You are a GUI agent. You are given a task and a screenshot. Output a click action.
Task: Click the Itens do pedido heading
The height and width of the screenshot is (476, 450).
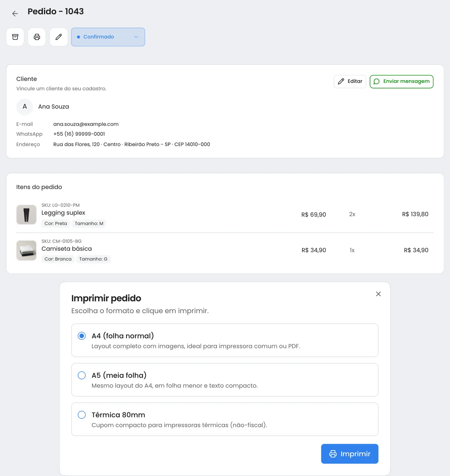39,187
